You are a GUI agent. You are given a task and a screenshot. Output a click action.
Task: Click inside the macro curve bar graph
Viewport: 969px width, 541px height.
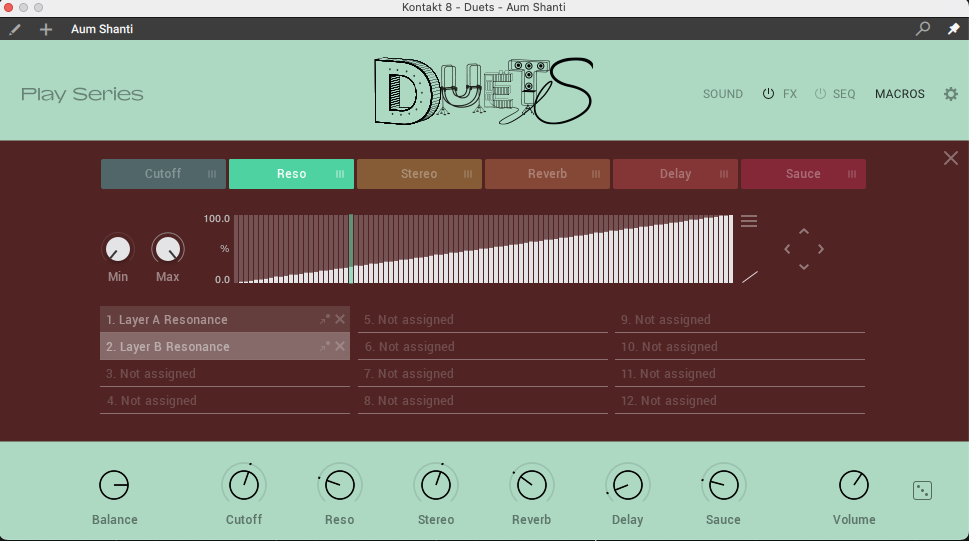pos(483,249)
